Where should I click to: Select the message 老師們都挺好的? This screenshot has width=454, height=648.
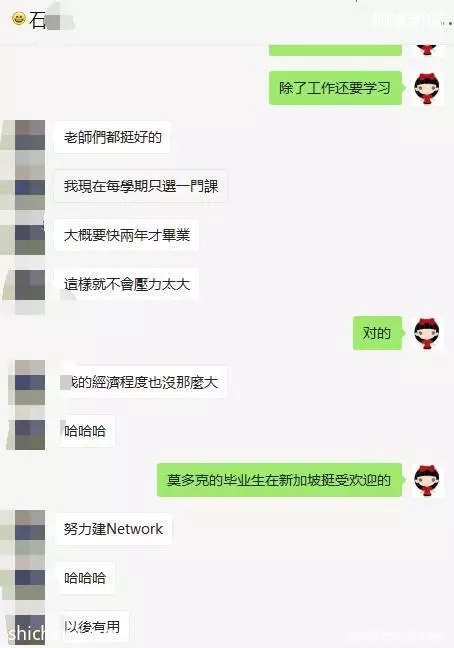click(112, 137)
